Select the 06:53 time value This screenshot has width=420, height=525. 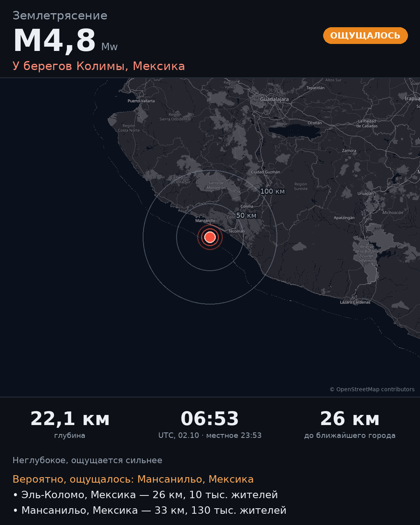pyautogui.click(x=210, y=419)
